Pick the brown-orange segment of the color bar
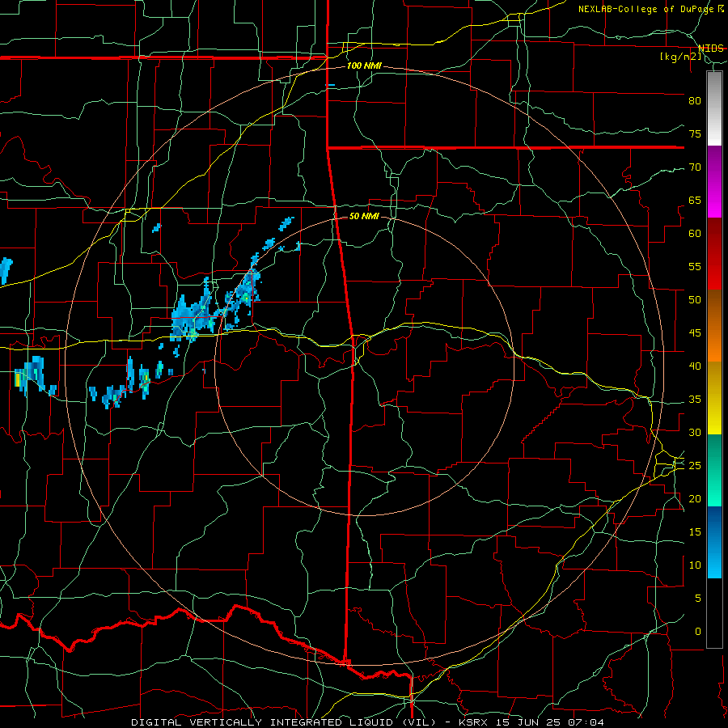Screen dimensions: 728x728 [x=714, y=326]
